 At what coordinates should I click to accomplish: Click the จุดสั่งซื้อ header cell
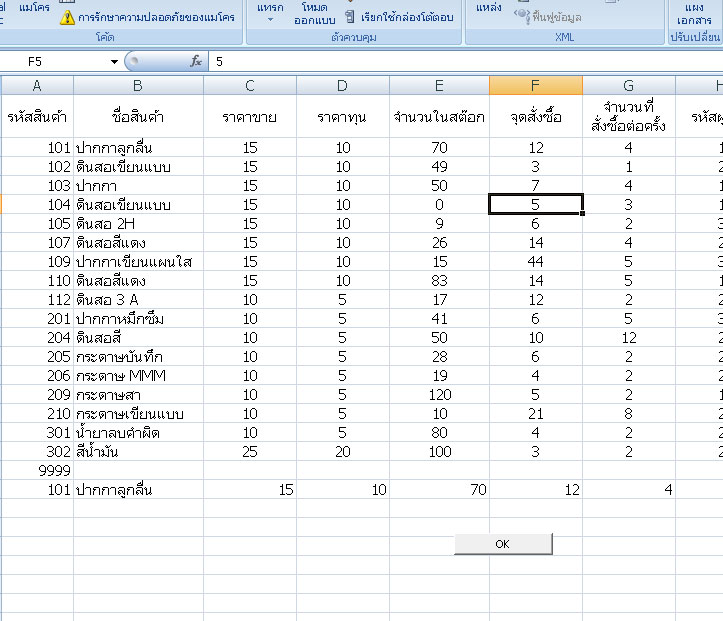[x=535, y=118]
